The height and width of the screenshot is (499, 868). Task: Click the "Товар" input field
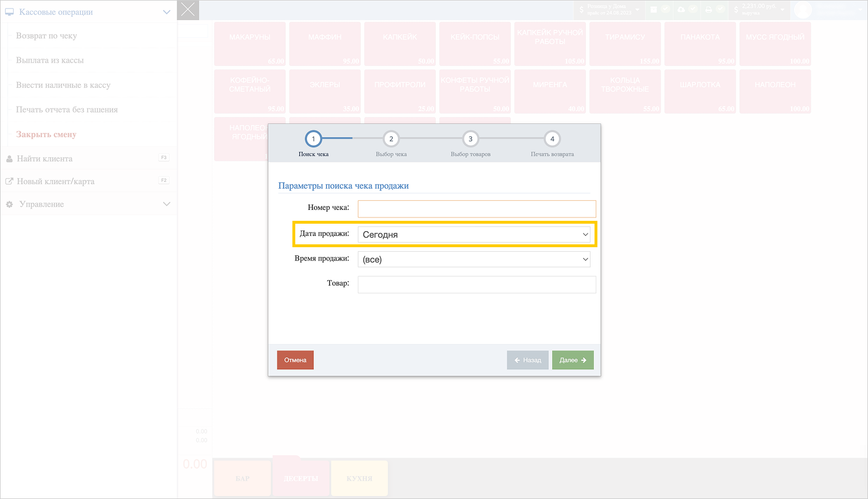tap(476, 284)
